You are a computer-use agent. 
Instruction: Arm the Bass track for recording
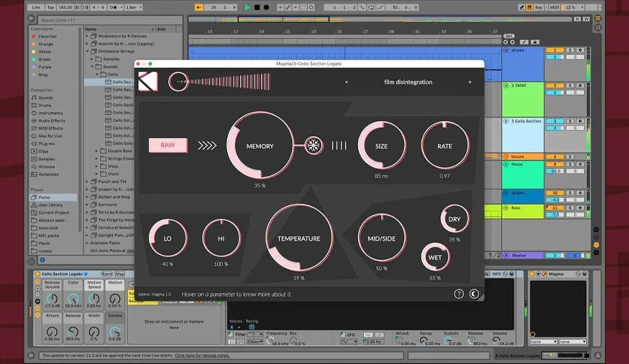click(579, 208)
